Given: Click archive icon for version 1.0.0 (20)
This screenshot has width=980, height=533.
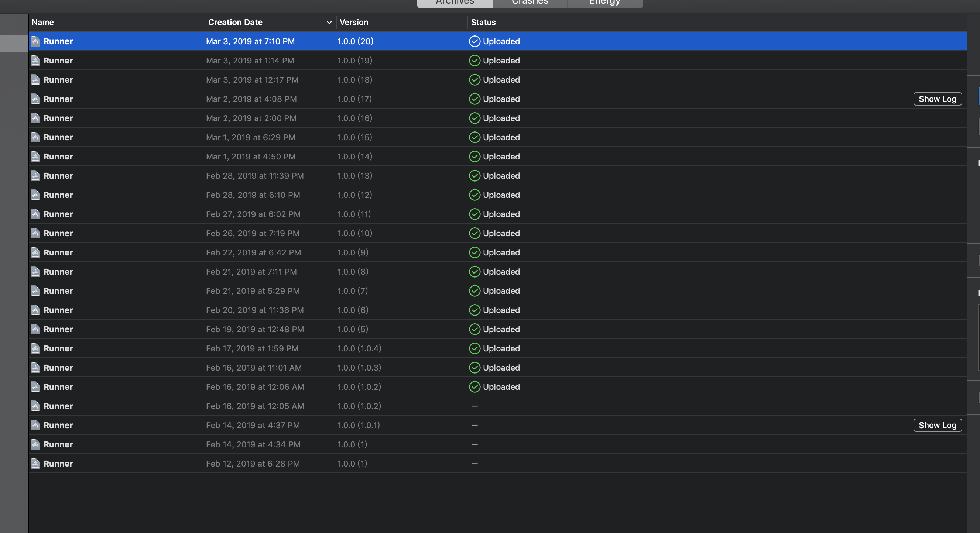Looking at the screenshot, I should (x=35, y=41).
